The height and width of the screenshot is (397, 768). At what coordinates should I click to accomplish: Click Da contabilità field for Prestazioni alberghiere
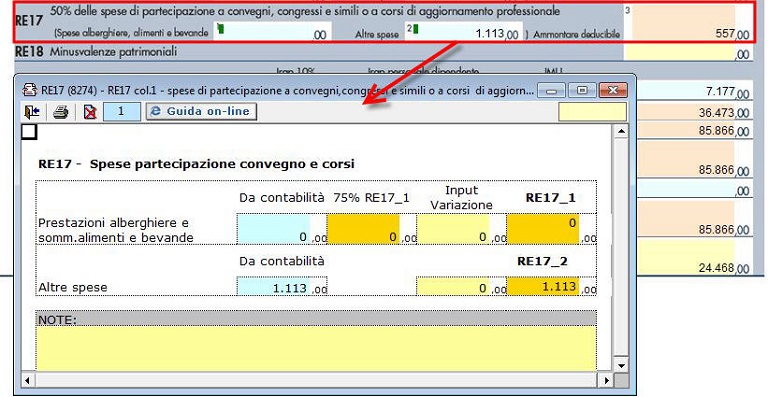(x=273, y=229)
